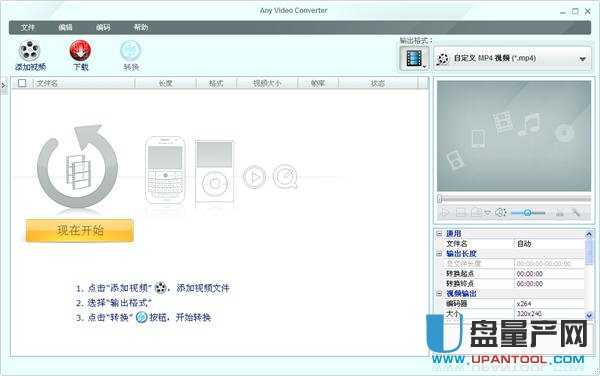Click the orange 现在开始 button
Viewport: 600px width, 376px height.
click(80, 230)
